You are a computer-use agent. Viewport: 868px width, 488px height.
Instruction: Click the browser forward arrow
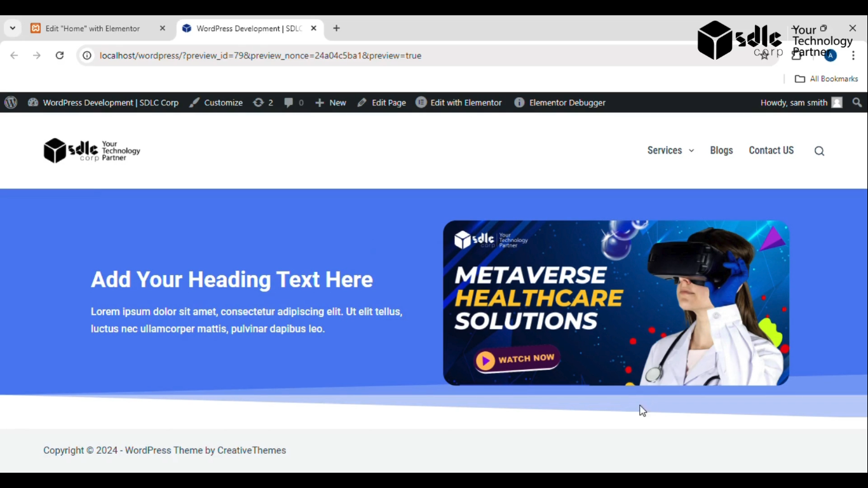(37, 55)
